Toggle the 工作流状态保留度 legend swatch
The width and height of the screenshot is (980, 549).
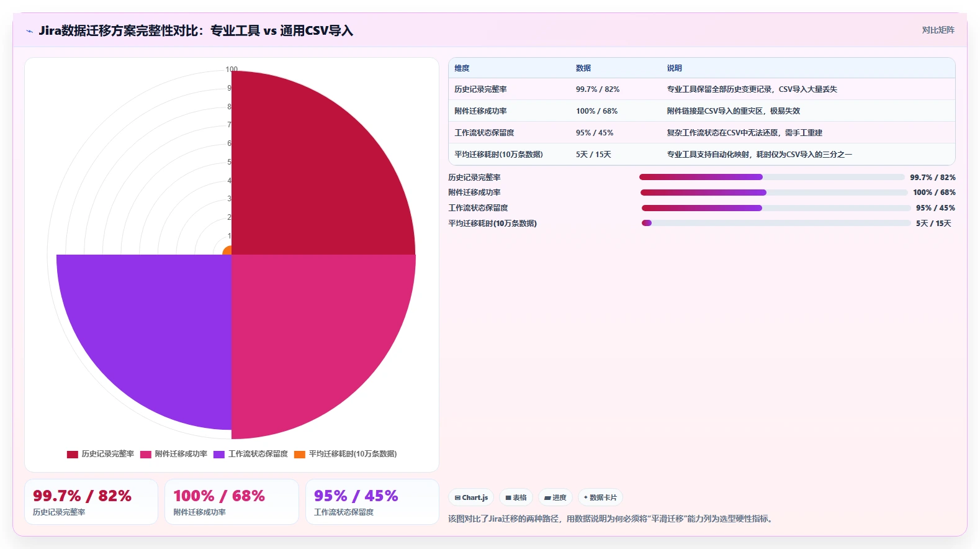pyautogui.click(x=219, y=454)
